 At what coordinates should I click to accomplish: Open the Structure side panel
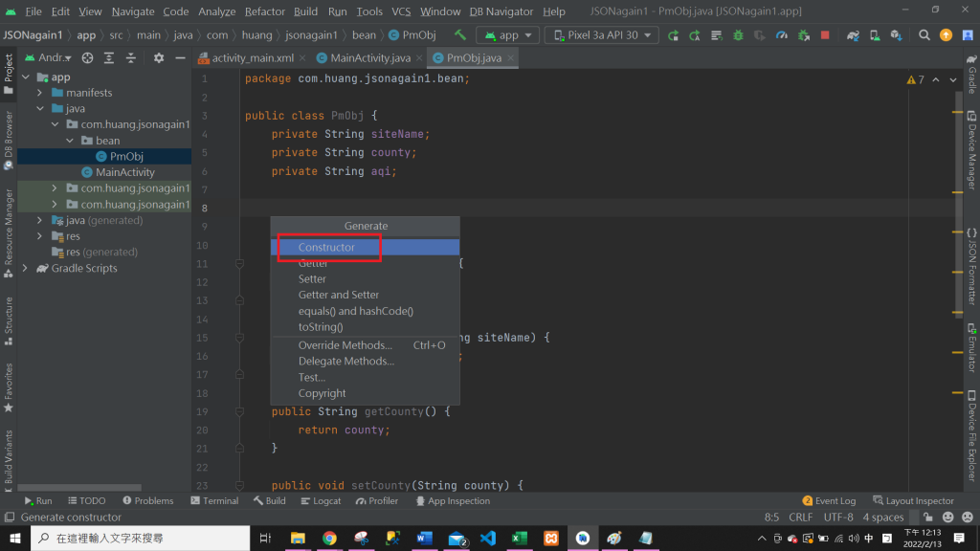pos(8,320)
